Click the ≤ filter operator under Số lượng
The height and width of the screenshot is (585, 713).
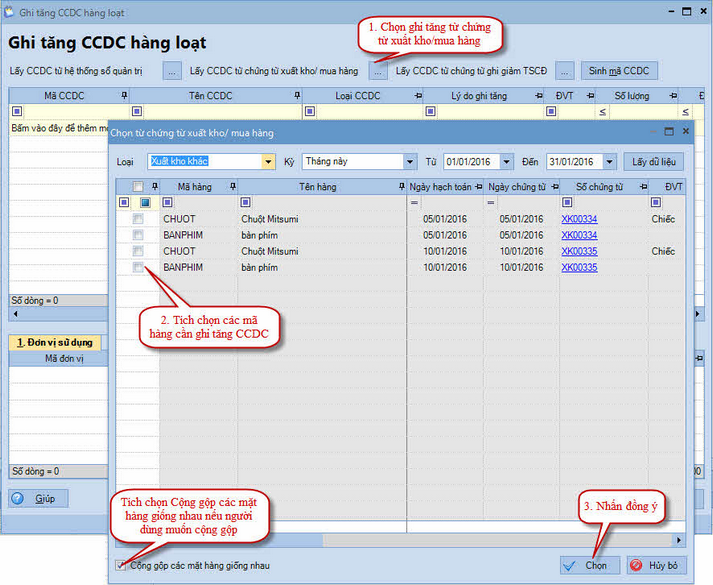(603, 111)
